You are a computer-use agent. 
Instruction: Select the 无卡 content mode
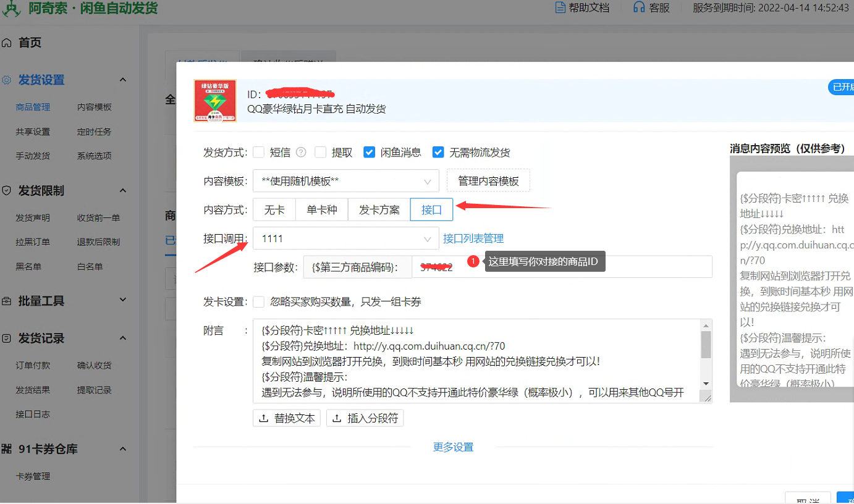[274, 209]
